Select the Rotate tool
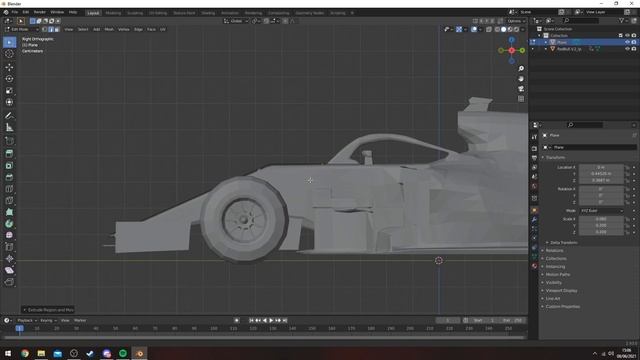The height and width of the screenshot is (360, 640). pyautogui.click(x=9, y=78)
